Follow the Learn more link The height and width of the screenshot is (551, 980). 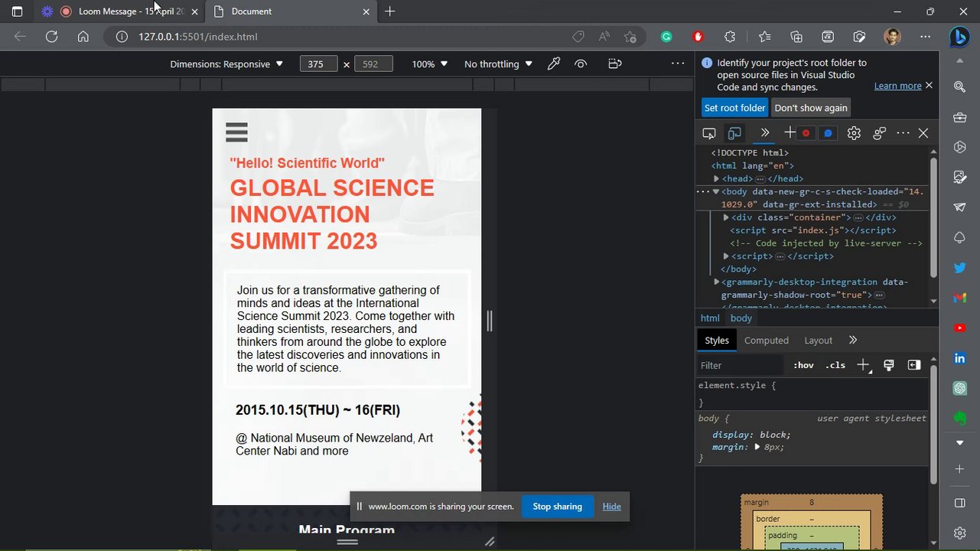coord(897,86)
